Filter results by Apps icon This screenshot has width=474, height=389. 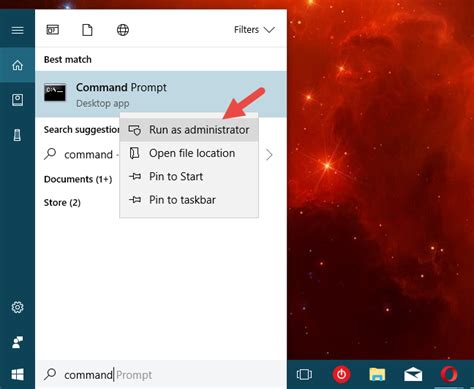coord(53,30)
